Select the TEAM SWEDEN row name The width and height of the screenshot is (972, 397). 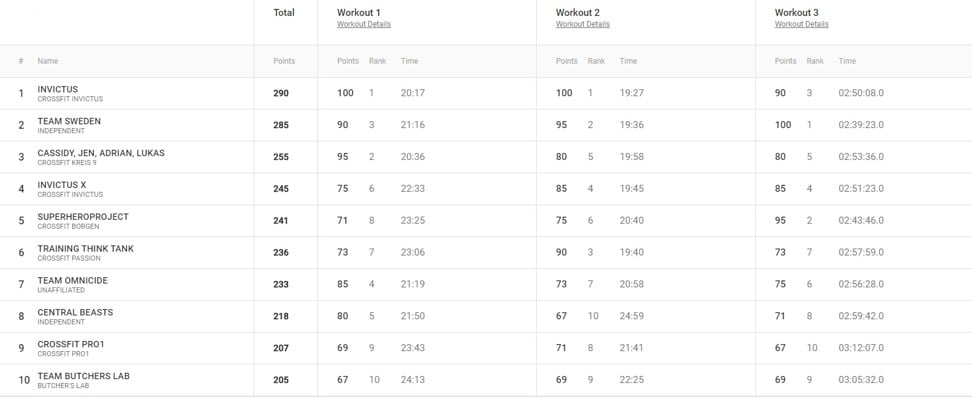pyautogui.click(x=69, y=121)
